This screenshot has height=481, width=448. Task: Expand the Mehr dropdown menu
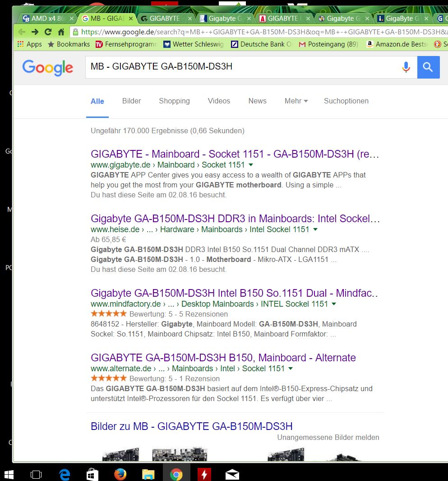[x=296, y=101]
